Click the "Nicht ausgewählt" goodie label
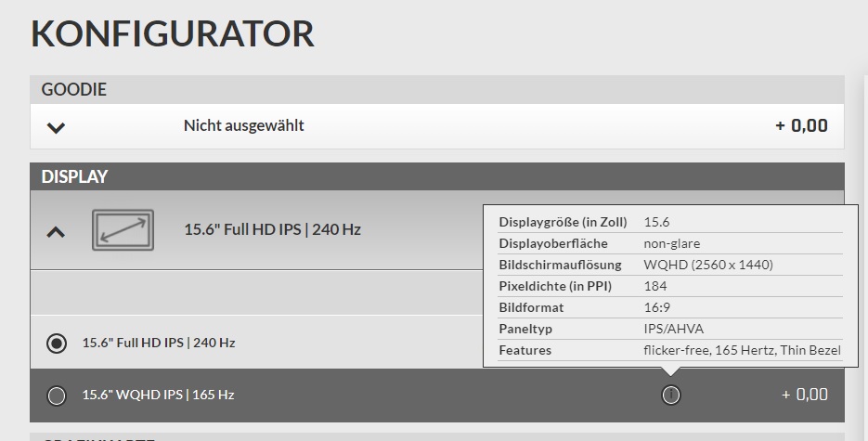 (x=243, y=125)
